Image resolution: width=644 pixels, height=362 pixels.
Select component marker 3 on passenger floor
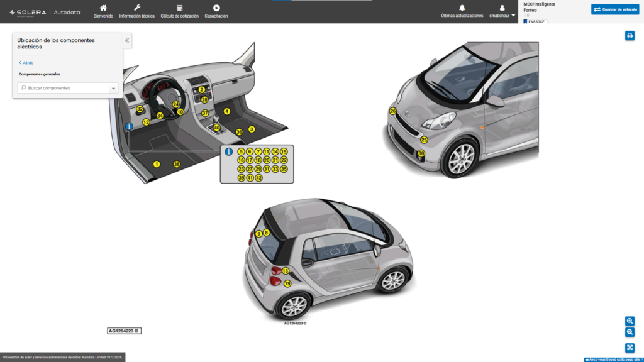[x=252, y=129]
